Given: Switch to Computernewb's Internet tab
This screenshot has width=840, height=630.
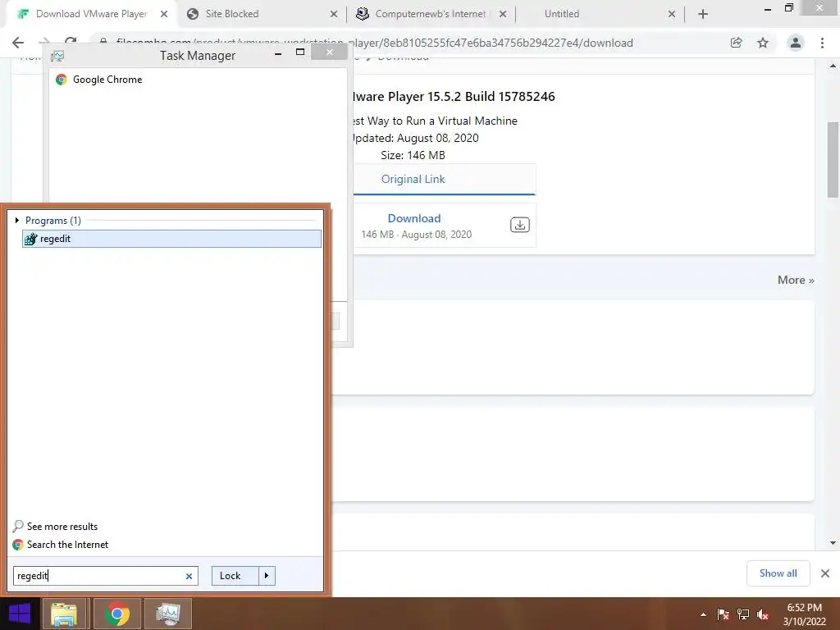Looking at the screenshot, I should point(430,14).
